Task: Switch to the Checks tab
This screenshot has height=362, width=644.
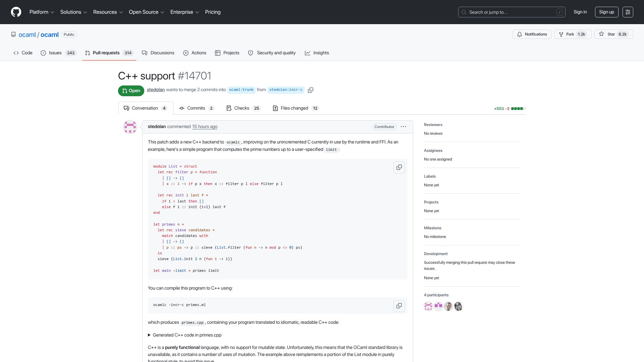Action: click(x=244, y=108)
